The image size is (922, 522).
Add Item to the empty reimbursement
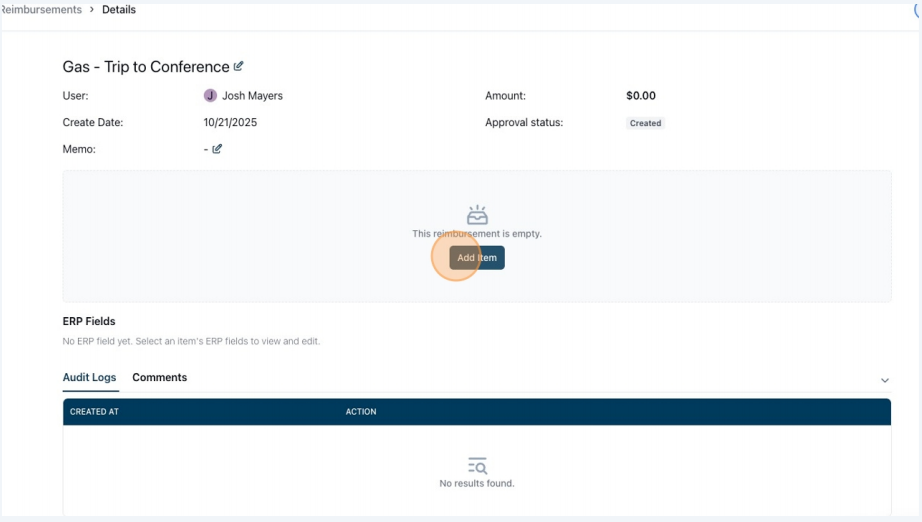click(477, 257)
